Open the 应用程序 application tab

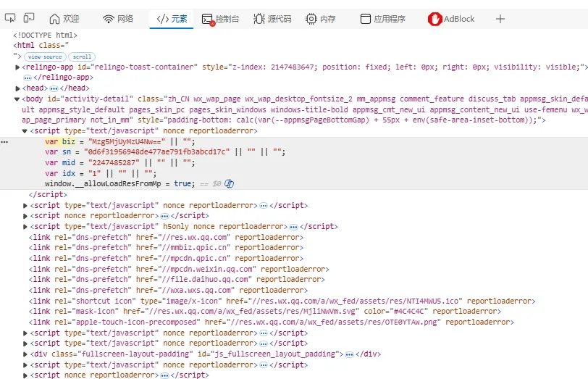click(383, 19)
